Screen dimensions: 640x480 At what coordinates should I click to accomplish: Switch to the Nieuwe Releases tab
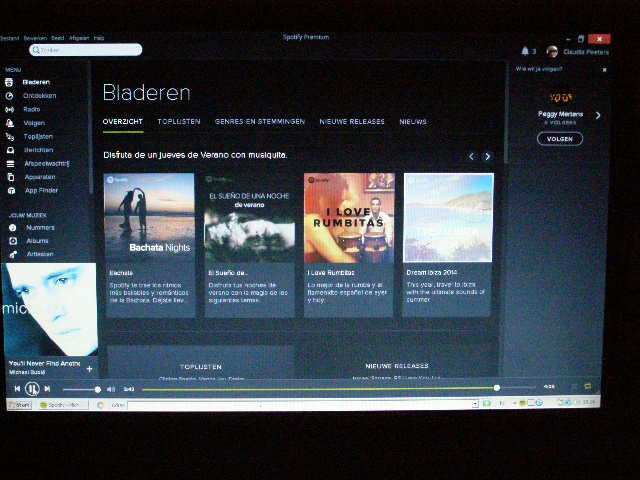352,122
